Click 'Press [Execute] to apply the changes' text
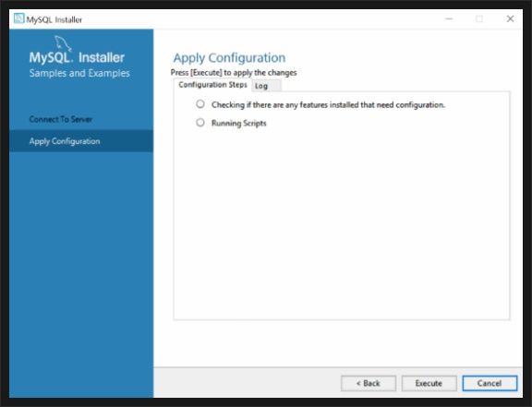The image size is (532, 407). (x=234, y=73)
